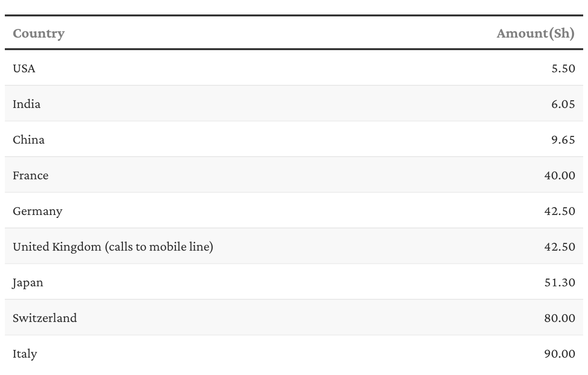Click the 40.00 amount for France
Screen dimensions: 588x375
560,175
